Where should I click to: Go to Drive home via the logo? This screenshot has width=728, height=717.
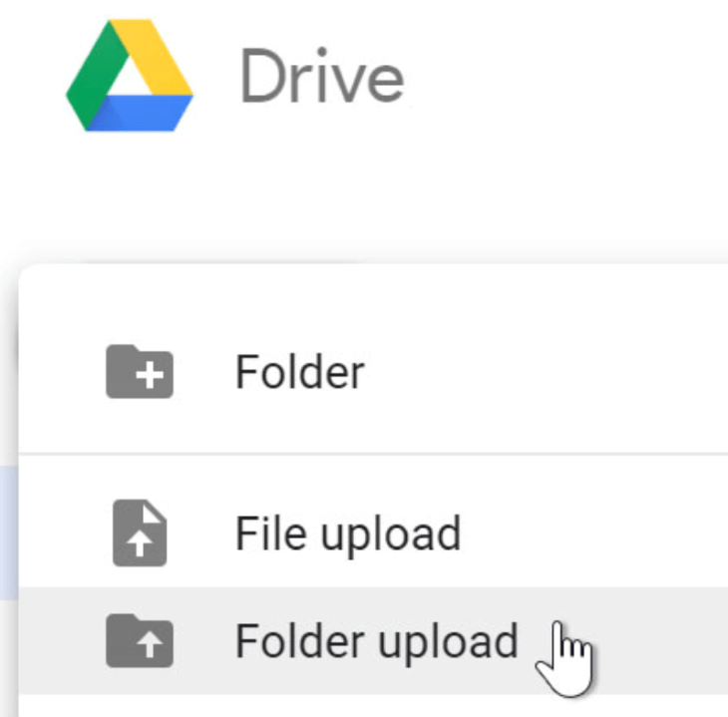coord(130,77)
